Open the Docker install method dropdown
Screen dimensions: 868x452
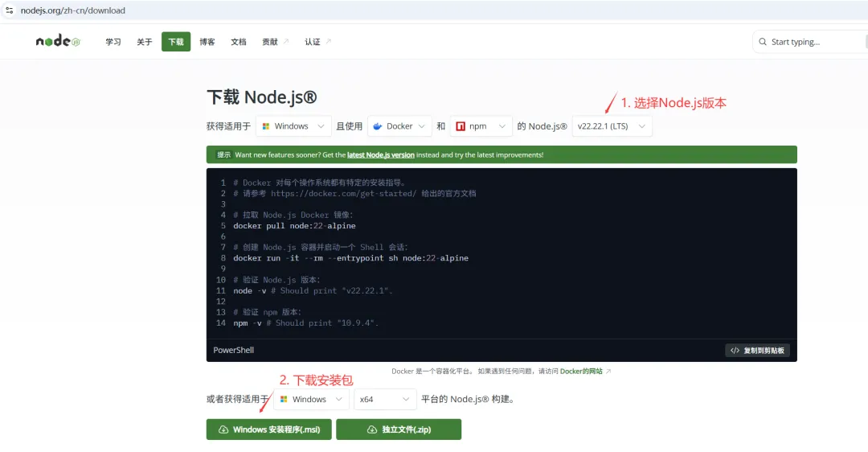click(399, 126)
